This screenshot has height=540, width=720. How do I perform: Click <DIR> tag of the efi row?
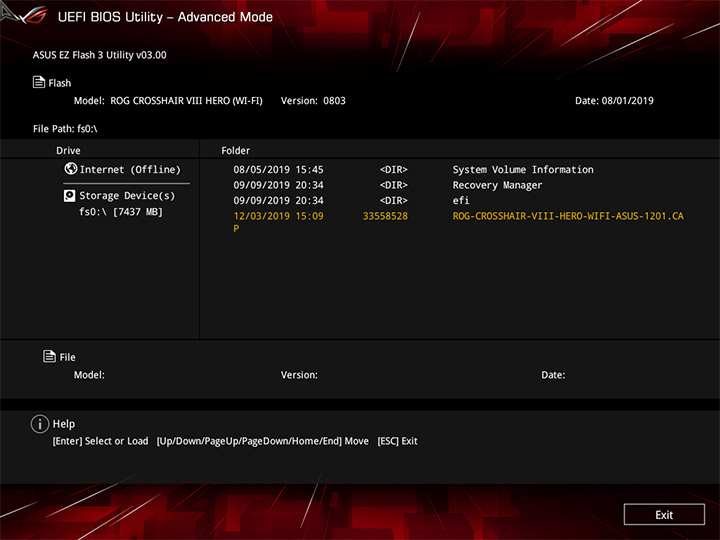point(394,201)
